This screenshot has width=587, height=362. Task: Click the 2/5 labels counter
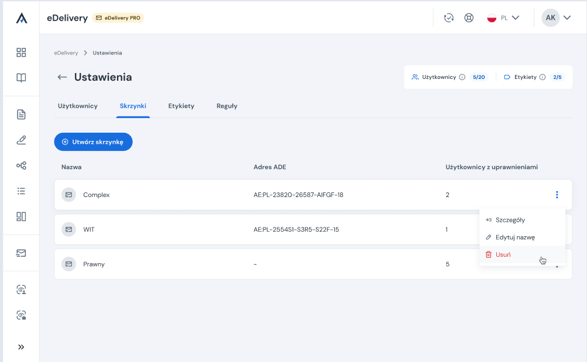pos(557,77)
